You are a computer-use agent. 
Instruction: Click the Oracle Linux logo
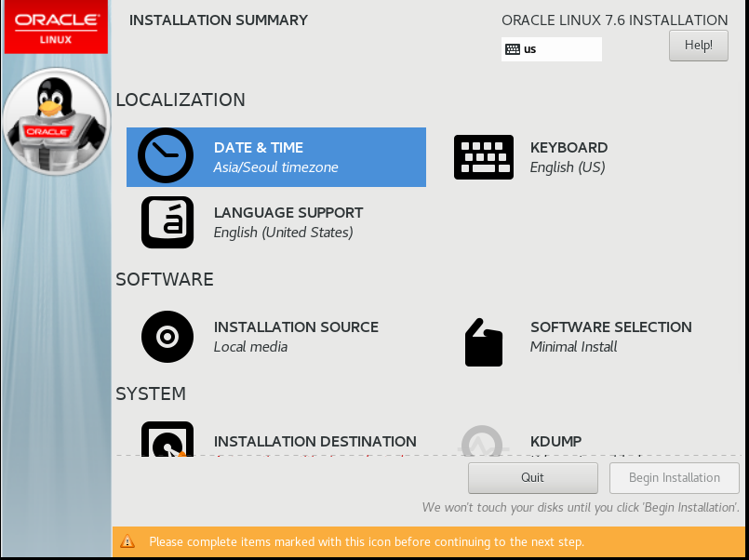pyautogui.click(x=56, y=27)
